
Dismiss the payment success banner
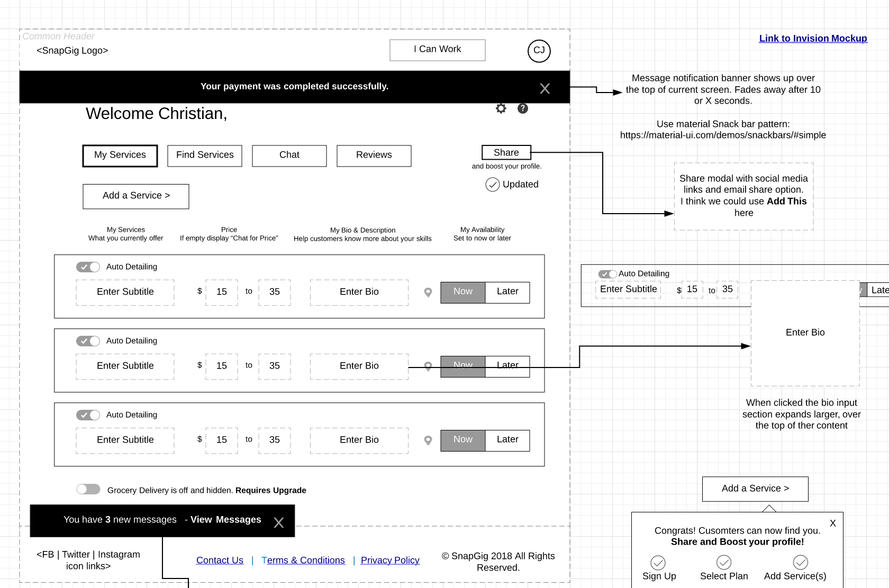click(545, 88)
